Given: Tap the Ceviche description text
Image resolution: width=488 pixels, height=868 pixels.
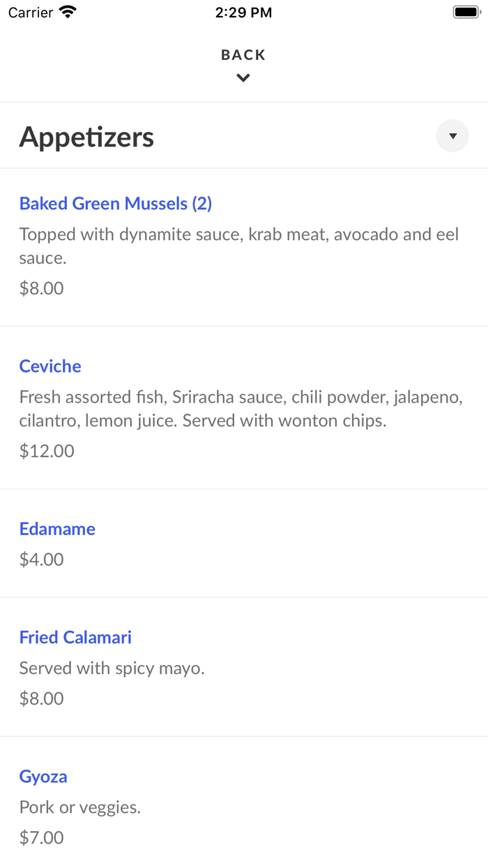Looking at the screenshot, I should [x=241, y=409].
